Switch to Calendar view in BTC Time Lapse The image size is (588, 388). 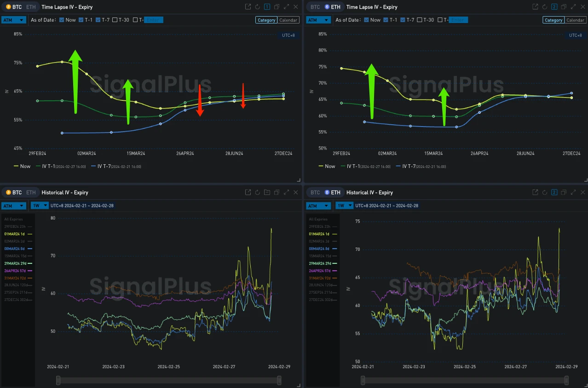tap(288, 20)
